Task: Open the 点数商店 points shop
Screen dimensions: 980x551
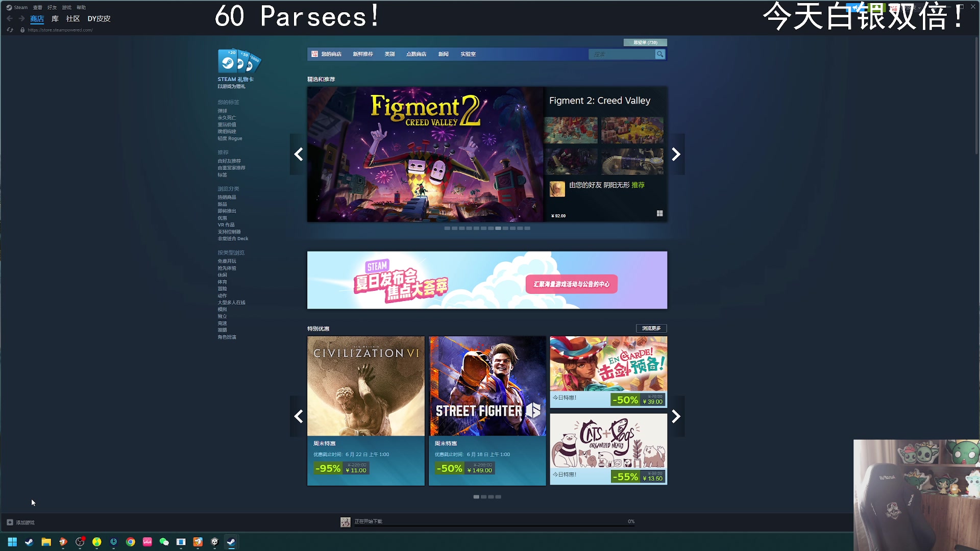Action: tap(416, 54)
